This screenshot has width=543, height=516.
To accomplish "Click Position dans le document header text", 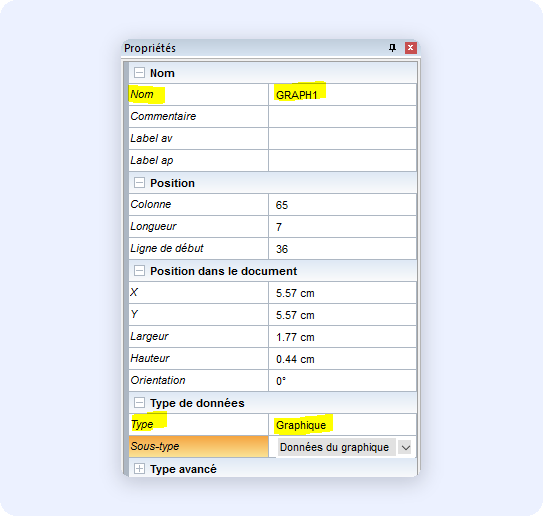I will coord(223,271).
